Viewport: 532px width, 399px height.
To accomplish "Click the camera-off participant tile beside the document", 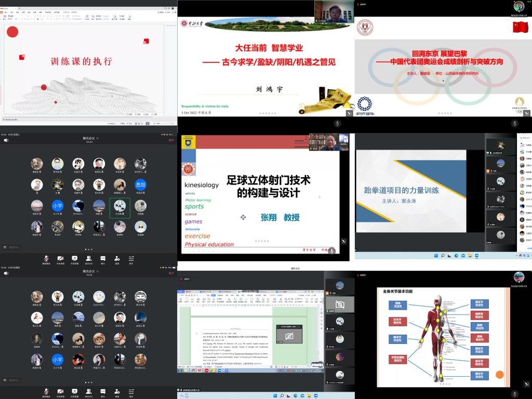I will click(x=339, y=304).
